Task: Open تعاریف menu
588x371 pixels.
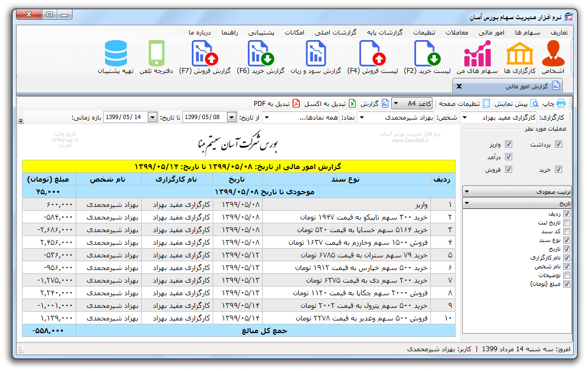Action: point(559,32)
